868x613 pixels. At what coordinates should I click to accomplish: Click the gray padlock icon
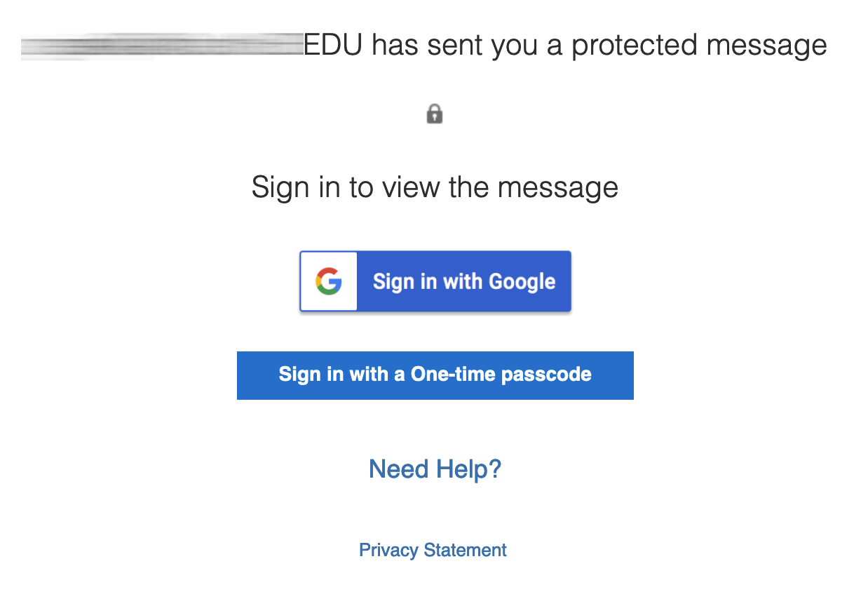click(435, 114)
